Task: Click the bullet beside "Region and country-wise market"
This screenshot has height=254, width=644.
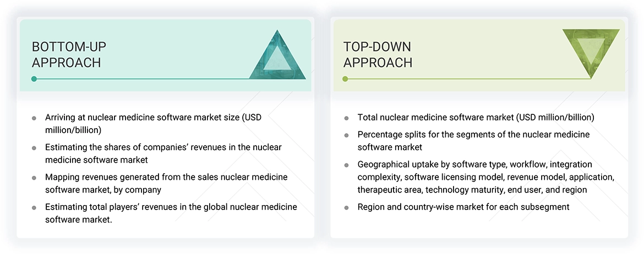Action: point(346,208)
